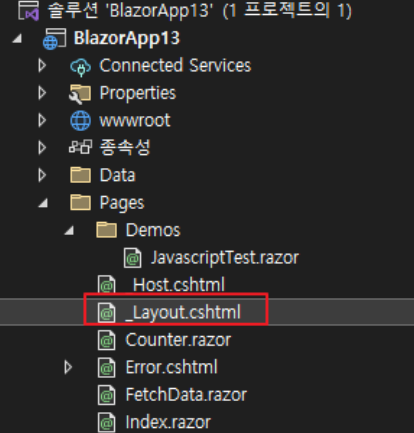The height and width of the screenshot is (433, 414).
Task: Select the 종속성 label
Action: point(125,147)
